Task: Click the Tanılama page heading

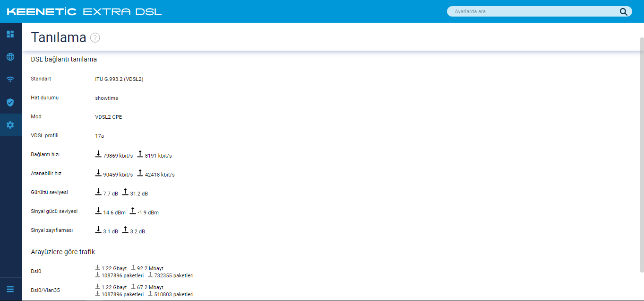Action: coord(59,37)
